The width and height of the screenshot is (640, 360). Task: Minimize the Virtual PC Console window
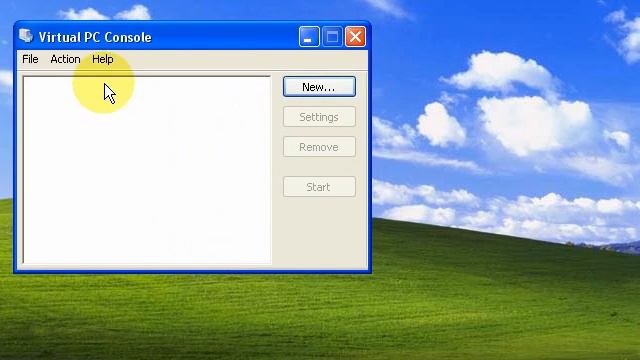point(309,37)
